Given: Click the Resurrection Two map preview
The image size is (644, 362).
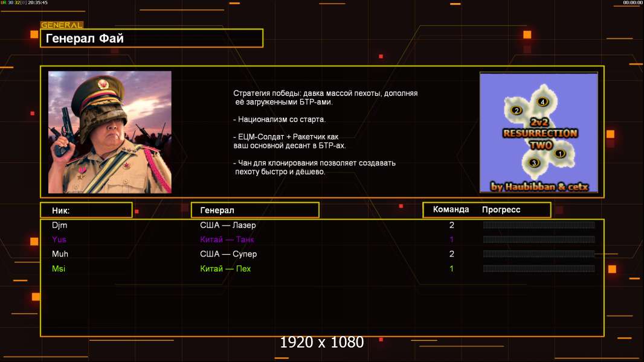Looking at the screenshot, I should [539, 133].
